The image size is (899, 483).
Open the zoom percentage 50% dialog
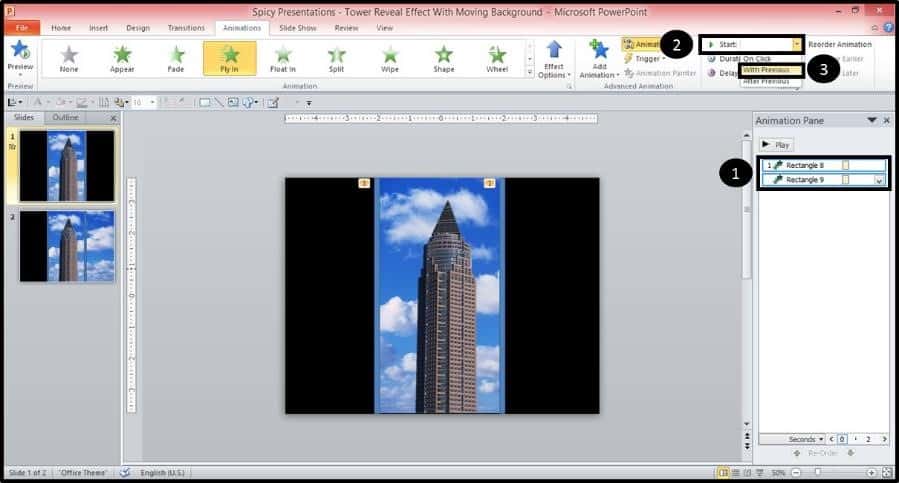pyautogui.click(x=778, y=473)
